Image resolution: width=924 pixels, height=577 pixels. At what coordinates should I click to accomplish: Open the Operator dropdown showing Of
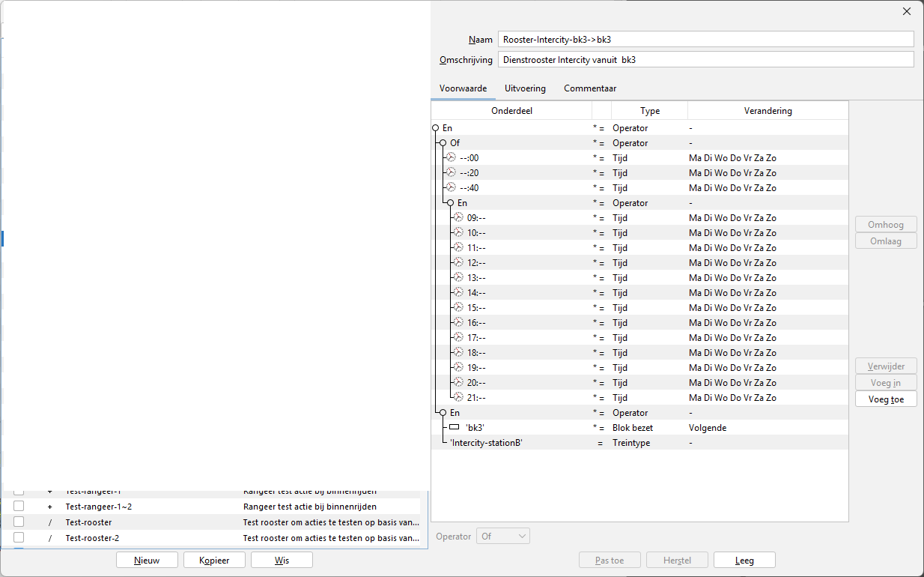click(x=503, y=537)
